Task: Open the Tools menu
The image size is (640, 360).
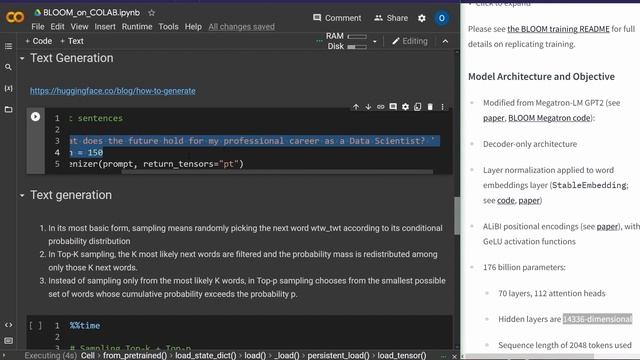Action: tap(168, 27)
